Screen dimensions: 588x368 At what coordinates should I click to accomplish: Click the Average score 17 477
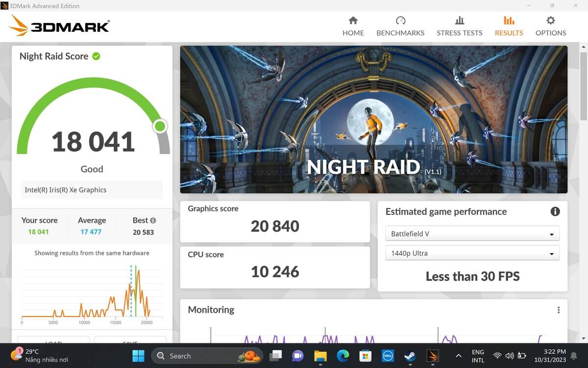[91, 232]
